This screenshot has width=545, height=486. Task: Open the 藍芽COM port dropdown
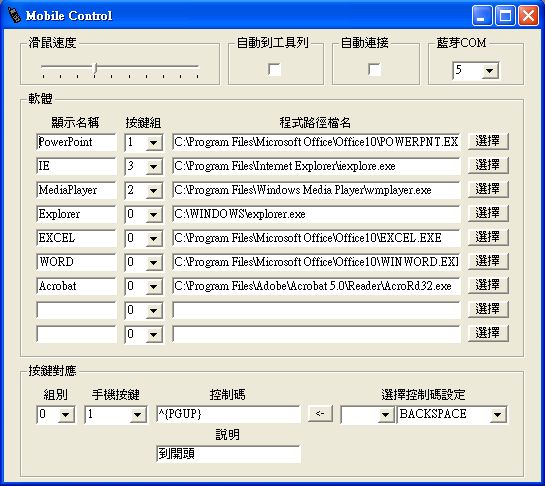click(489, 71)
